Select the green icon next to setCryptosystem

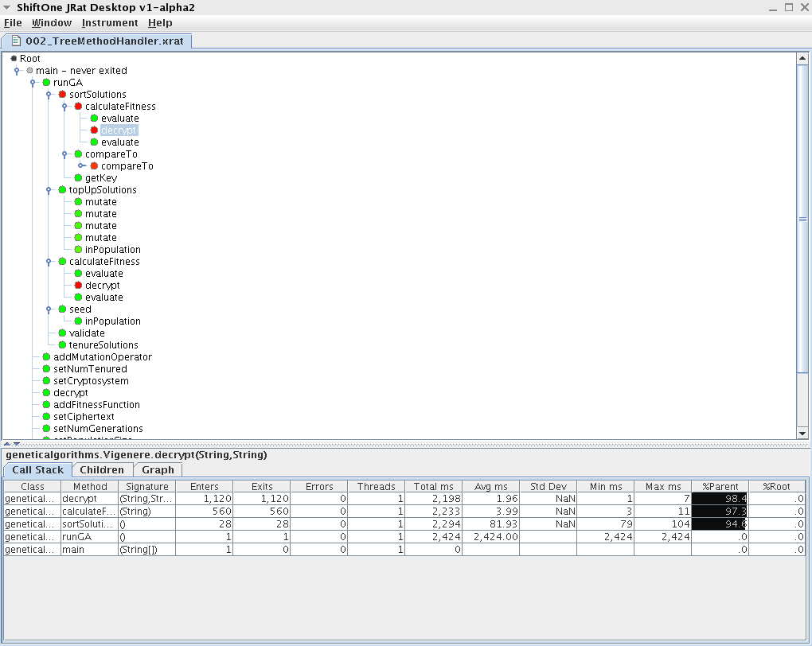[x=46, y=380]
